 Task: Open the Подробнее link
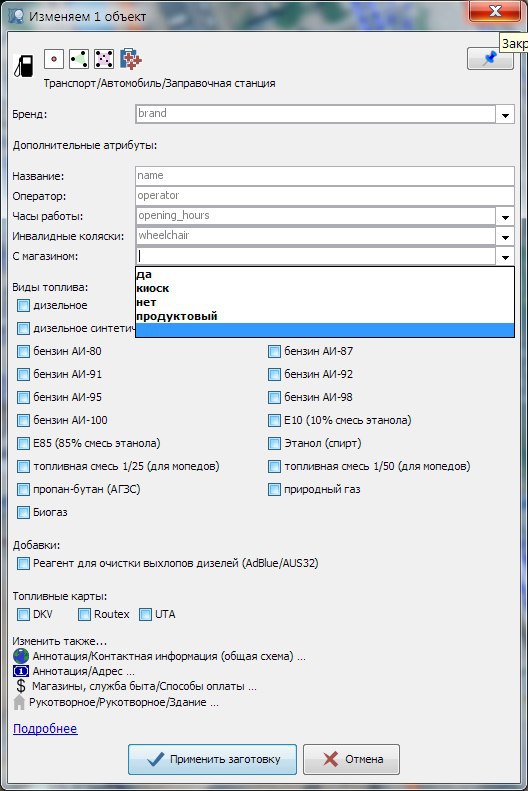[45, 729]
